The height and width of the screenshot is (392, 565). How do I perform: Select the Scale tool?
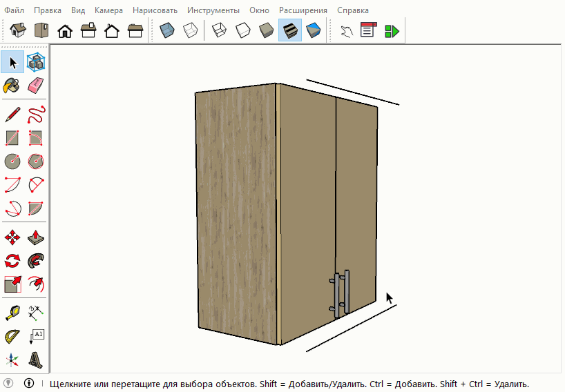coord(12,284)
